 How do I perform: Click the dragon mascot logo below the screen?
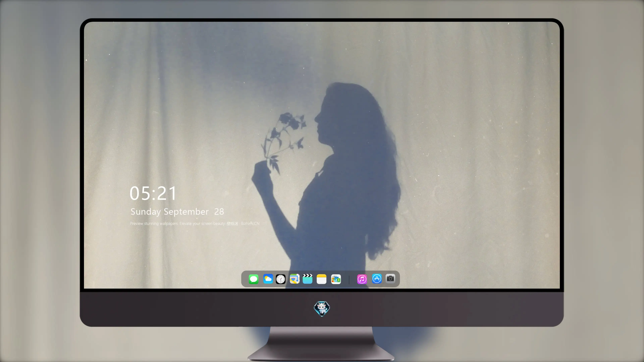click(x=322, y=309)
